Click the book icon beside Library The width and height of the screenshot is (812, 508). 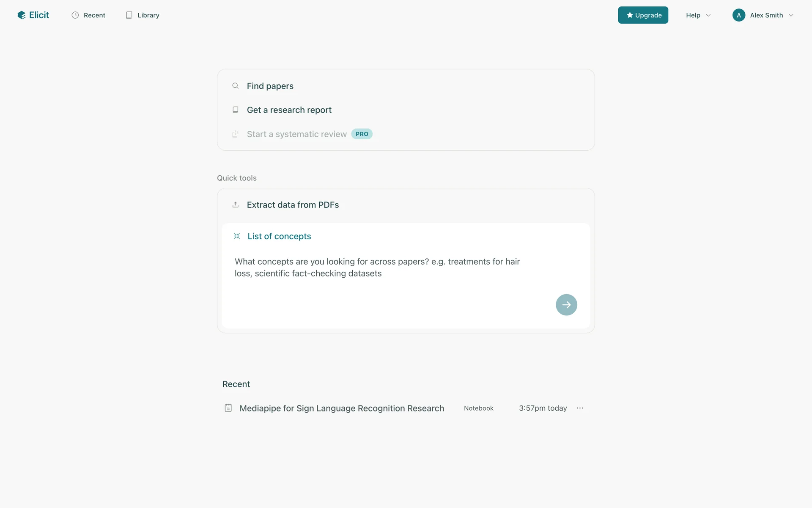129,15
